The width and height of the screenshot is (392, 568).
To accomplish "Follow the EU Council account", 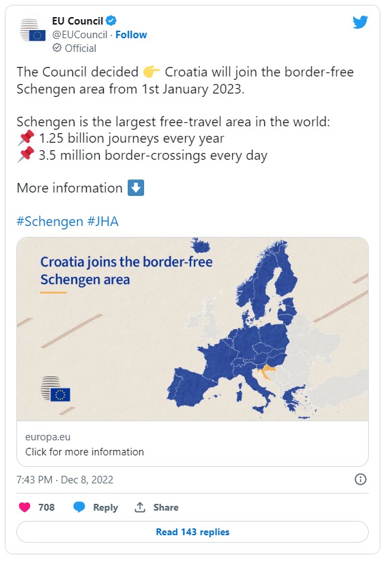I will pyautogui.click(x=131, y=35).
